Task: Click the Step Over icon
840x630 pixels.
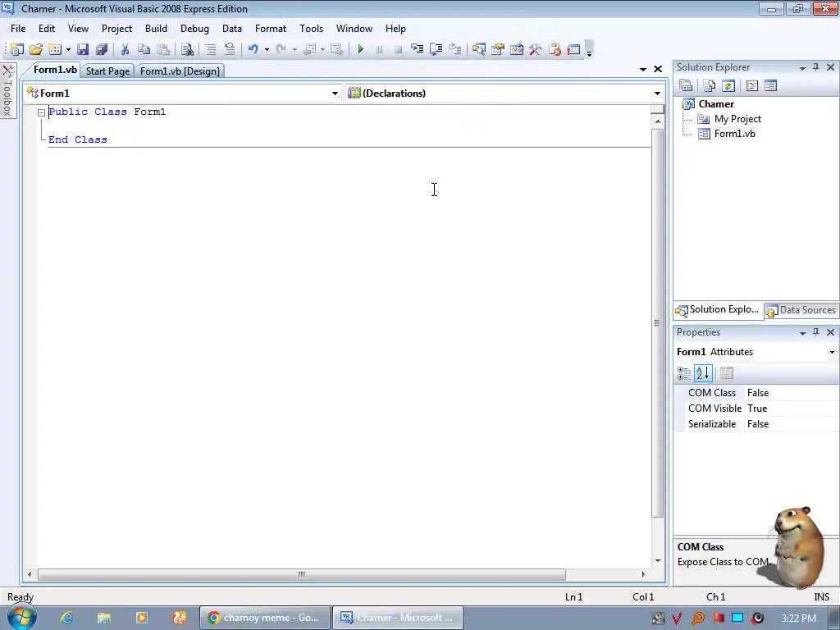Action: coord(436,49)
